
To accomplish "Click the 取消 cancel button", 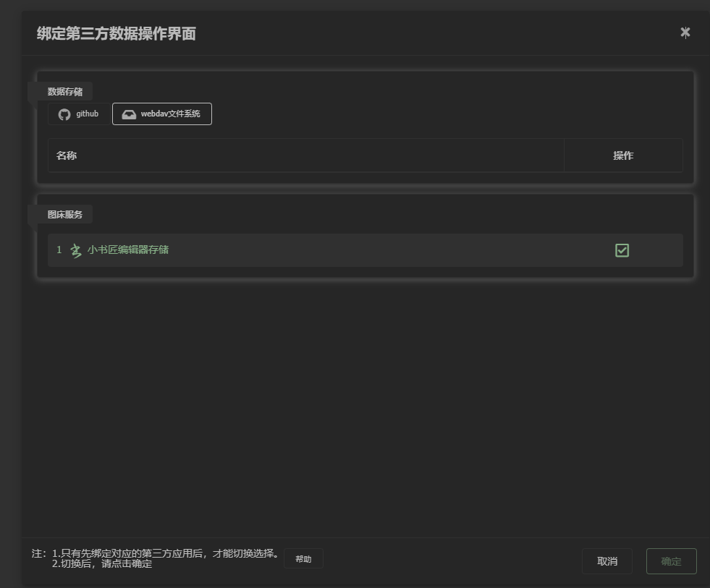I will click(x=607, y=561).
